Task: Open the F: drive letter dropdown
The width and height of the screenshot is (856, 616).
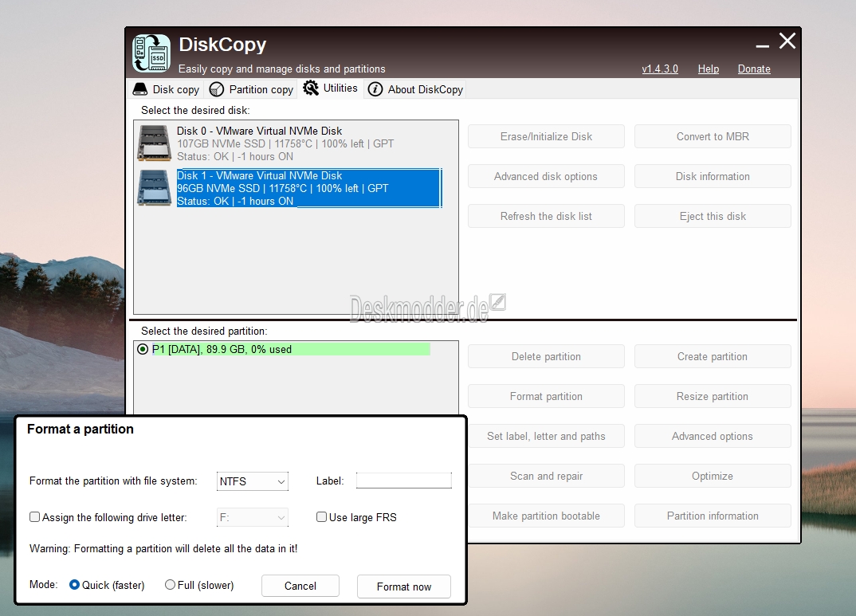Action: [252, 517]
